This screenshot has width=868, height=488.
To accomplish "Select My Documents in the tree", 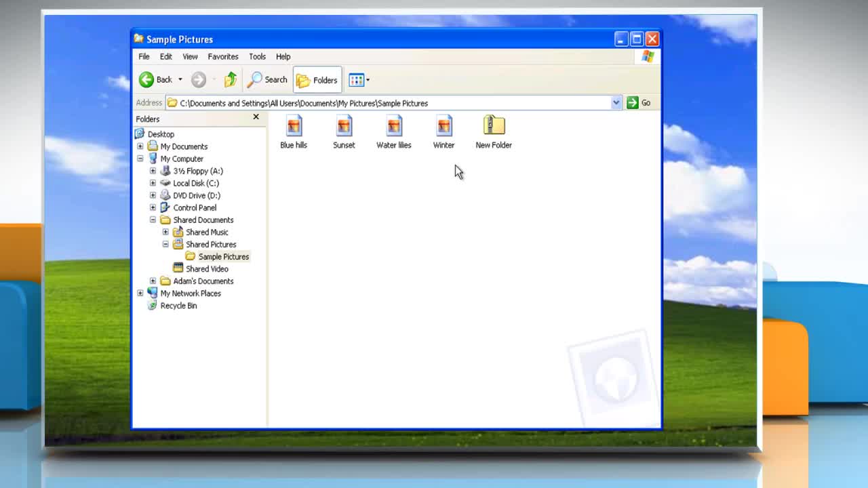I will [x=184, y=146].
